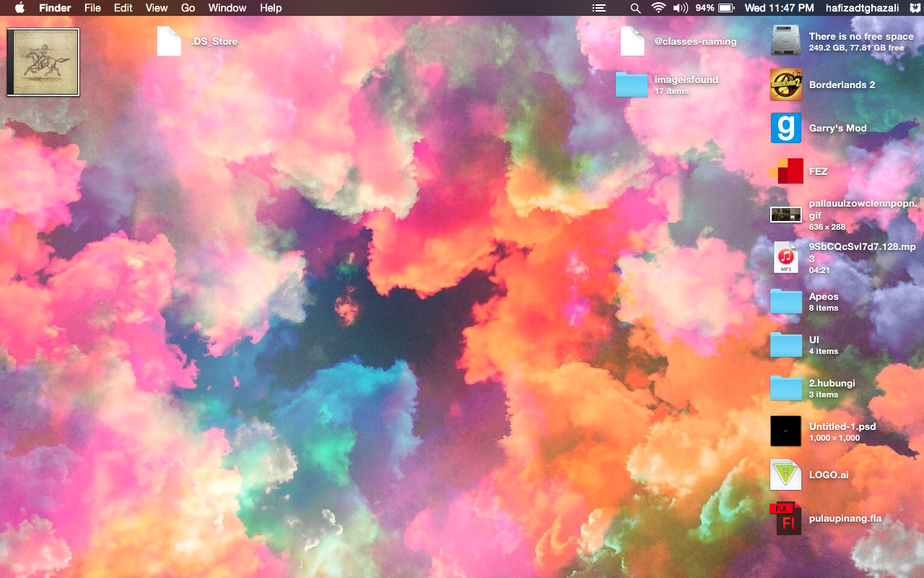Select the horse rider image thumbnail
The image size is (924, 578).
pyautogui.click(x=43, y=62)
